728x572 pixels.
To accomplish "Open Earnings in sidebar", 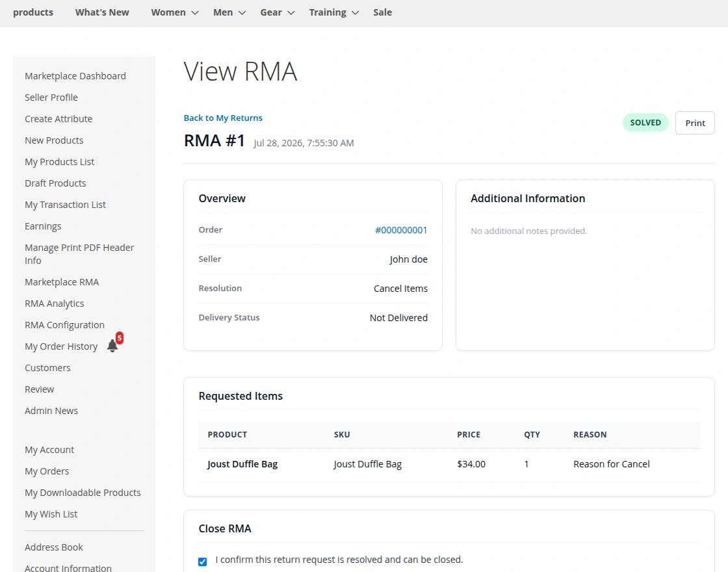I will point(43,226).
